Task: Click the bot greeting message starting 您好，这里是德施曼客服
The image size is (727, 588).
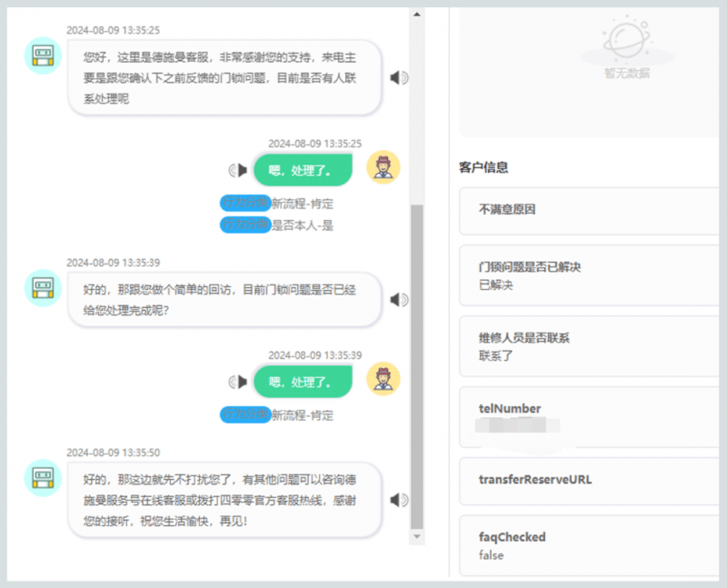Action: 224,77
